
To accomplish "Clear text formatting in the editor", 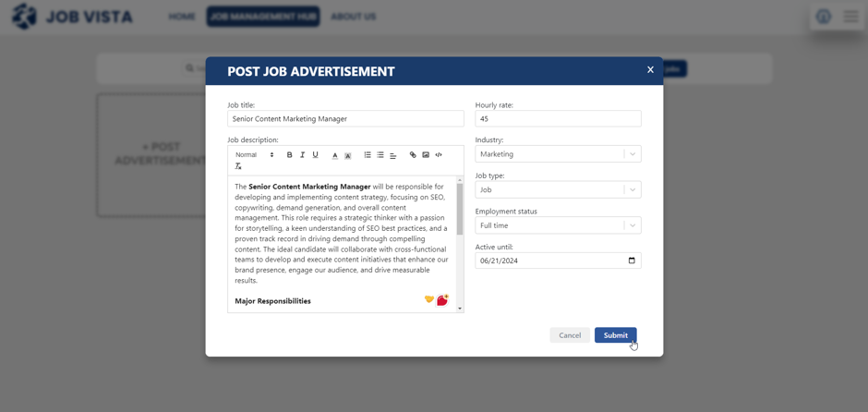I will coord(238,166).
